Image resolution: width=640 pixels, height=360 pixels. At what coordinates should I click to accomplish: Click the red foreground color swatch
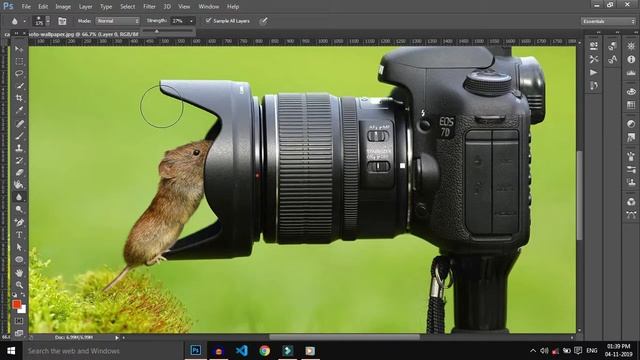pos(16,304)
